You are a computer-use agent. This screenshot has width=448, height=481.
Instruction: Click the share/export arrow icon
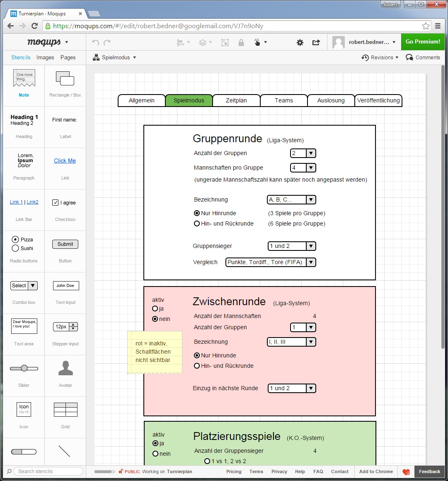point(316,42)
